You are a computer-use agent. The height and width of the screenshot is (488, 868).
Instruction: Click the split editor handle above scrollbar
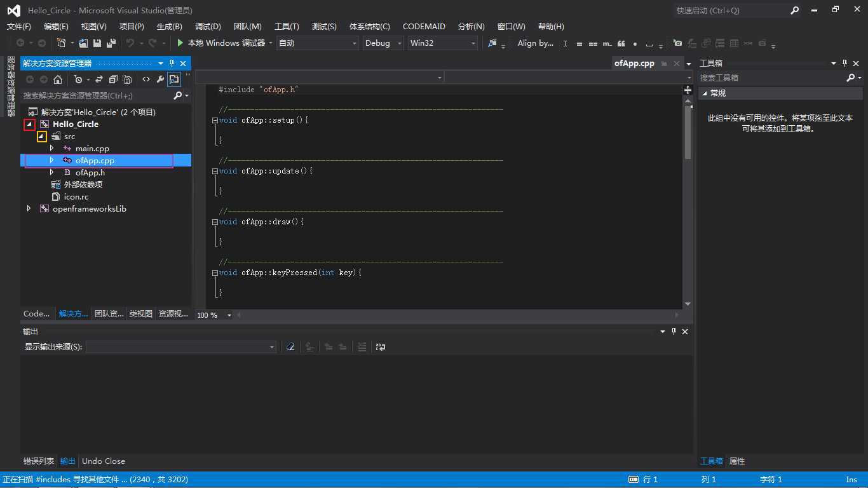tap(688, 90)
